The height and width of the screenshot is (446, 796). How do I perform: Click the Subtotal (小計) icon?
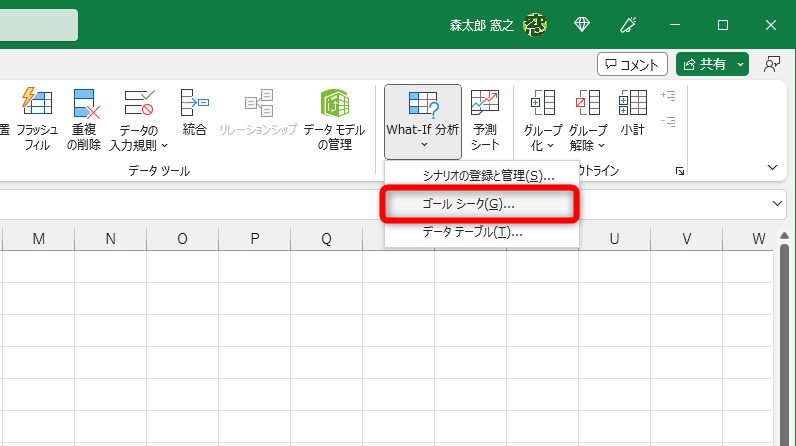633,102
